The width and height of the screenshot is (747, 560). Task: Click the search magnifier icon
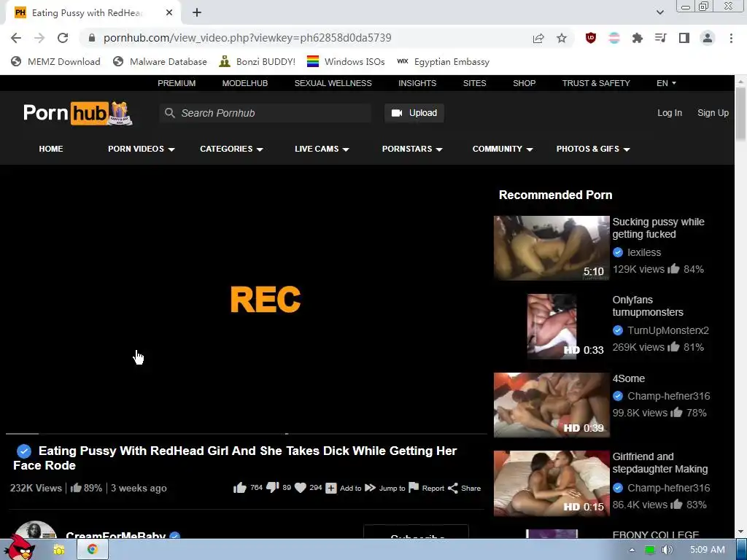click(169, 113)
